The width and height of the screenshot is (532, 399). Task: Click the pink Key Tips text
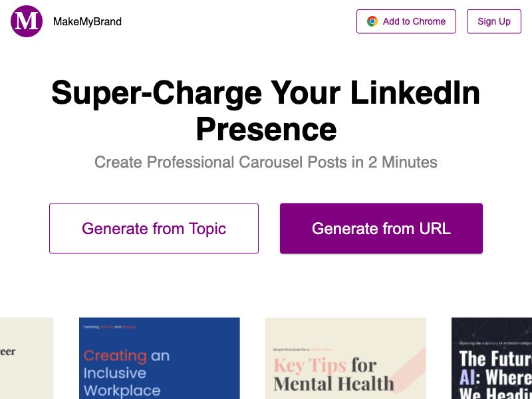point(310,365)
